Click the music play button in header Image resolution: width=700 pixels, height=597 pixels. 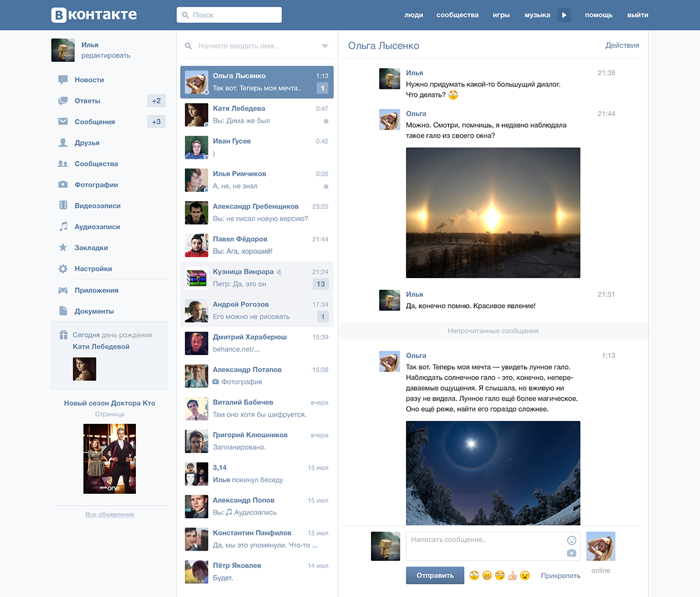click(x=564, y=15)
